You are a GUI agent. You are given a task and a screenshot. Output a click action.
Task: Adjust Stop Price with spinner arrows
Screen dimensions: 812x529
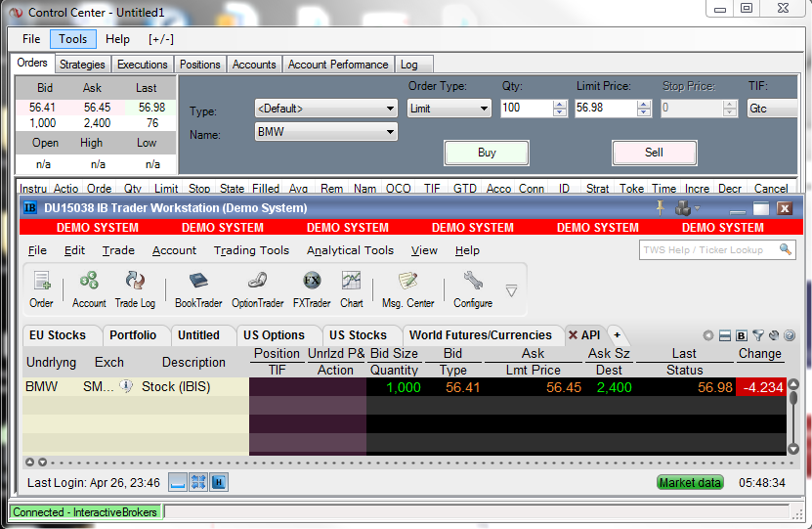coord(730,109)
